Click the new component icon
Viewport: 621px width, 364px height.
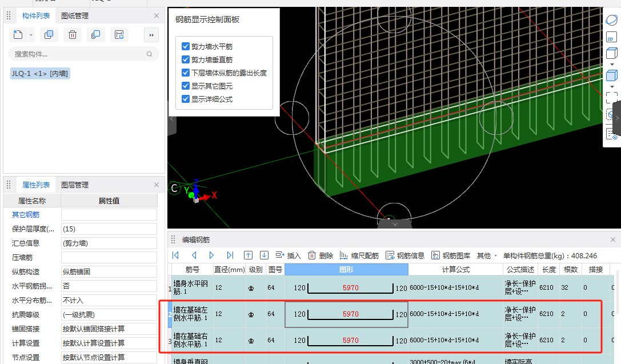pos(18,35)
